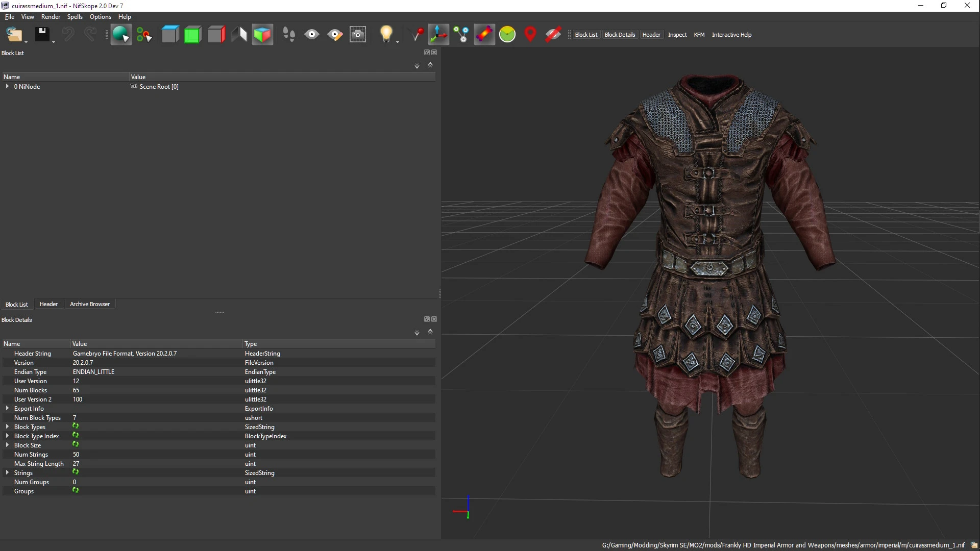Click Block Details expand-all down chevron
This screenshot has height=551, width=980.
point(417,333)
